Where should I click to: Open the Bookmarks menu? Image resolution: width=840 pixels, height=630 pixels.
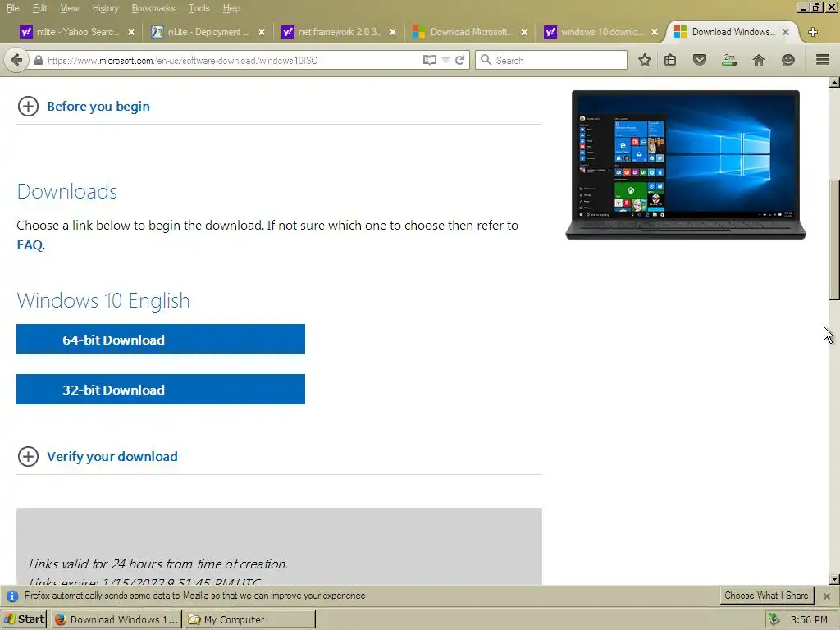tap(153, 8)
